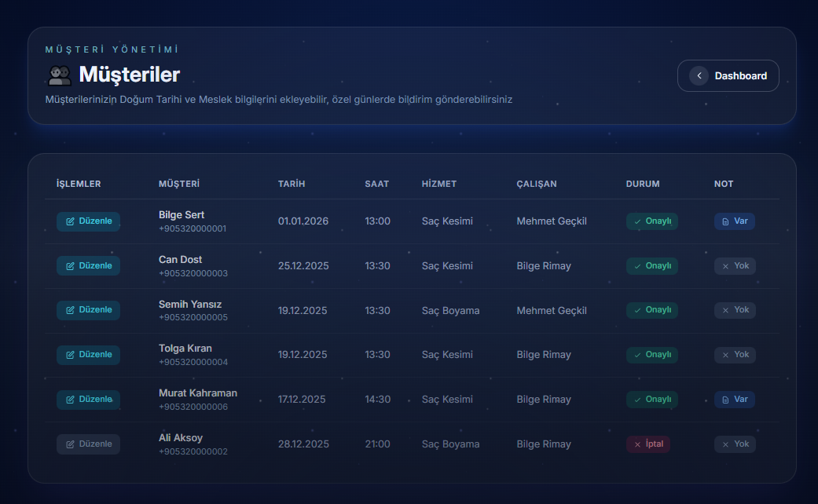Viewport: 818px width, 504px height.
Task: Click the checkmark icon in Can Dost's Onaylı badge
Action: 638,266
